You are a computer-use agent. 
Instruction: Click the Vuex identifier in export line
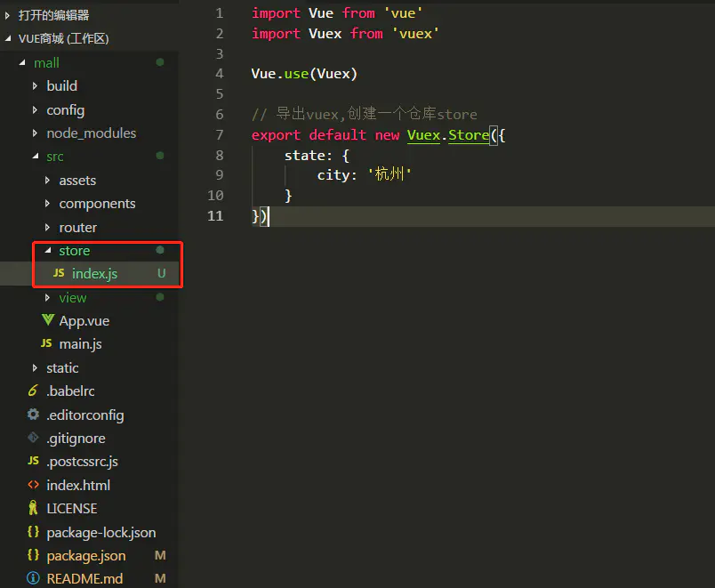(x=423, y=135)
